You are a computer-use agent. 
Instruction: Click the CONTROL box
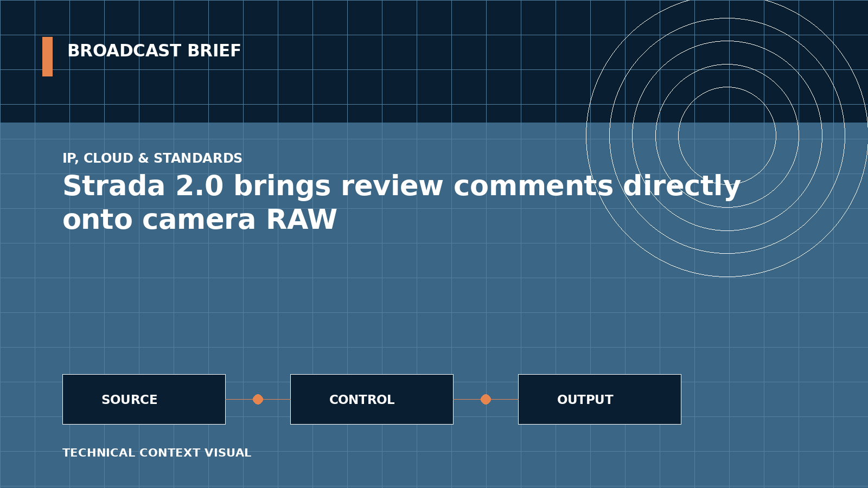click(372, 399)
